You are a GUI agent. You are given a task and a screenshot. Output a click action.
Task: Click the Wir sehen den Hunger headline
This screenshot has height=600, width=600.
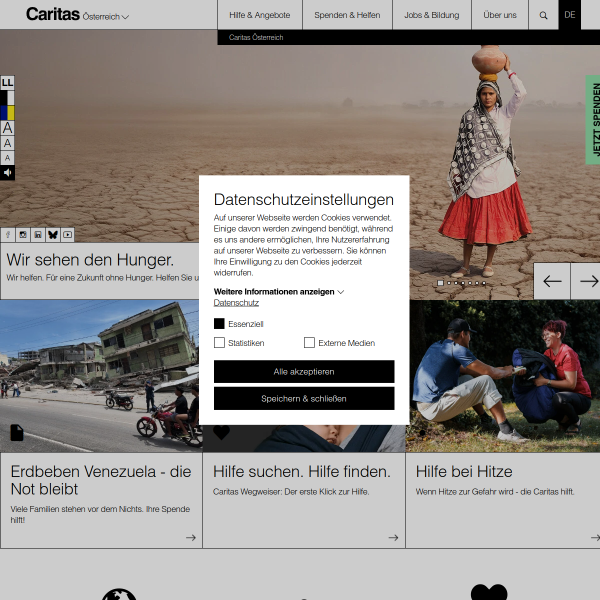pyautogui.click(x=90, y=260)
